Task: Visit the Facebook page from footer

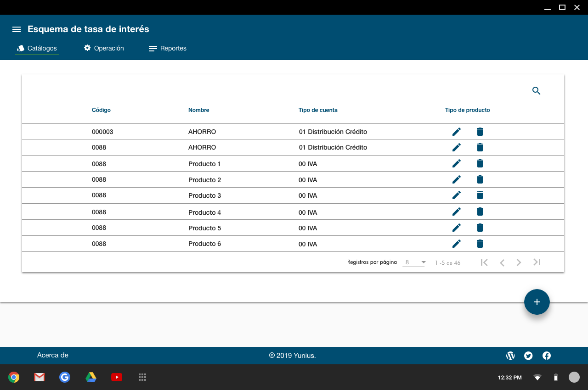Action: pyautogui.click(x=547, y=356)
